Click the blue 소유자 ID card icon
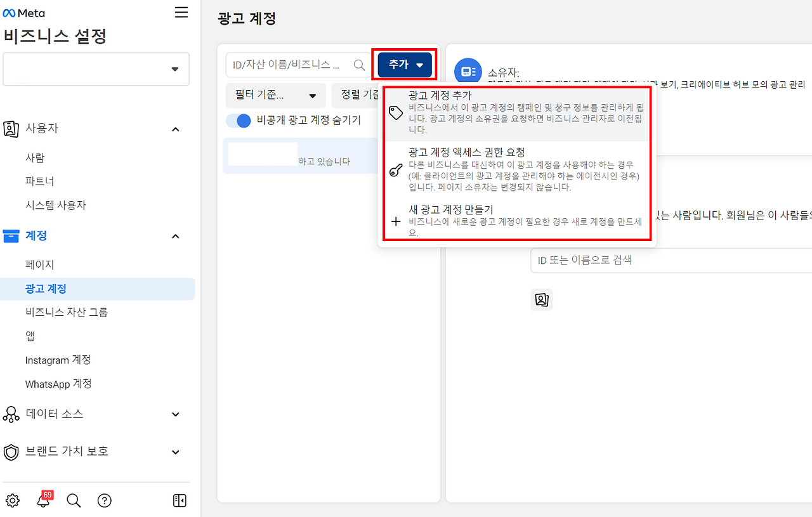 [x=468, y=71]
